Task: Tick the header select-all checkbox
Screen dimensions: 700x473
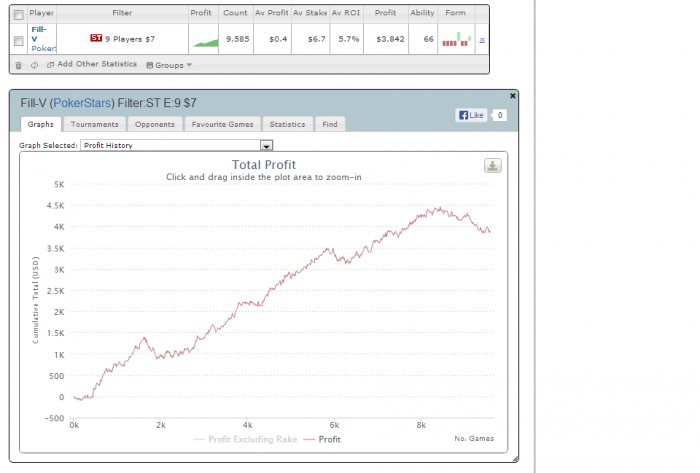Action: click(x=18, y=15)
